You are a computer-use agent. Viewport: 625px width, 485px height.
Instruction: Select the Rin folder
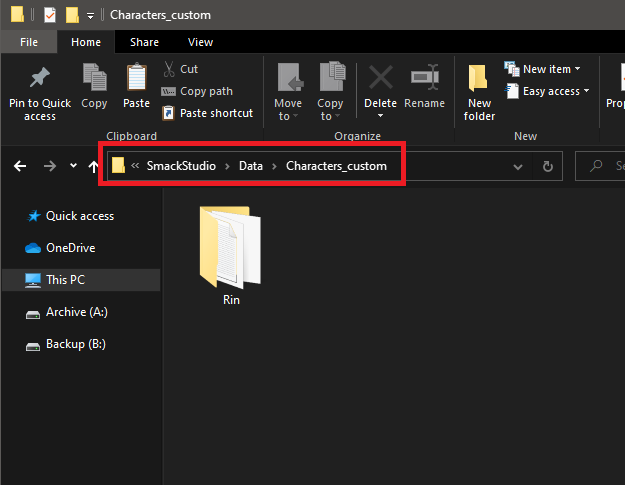tap(231, 255)
